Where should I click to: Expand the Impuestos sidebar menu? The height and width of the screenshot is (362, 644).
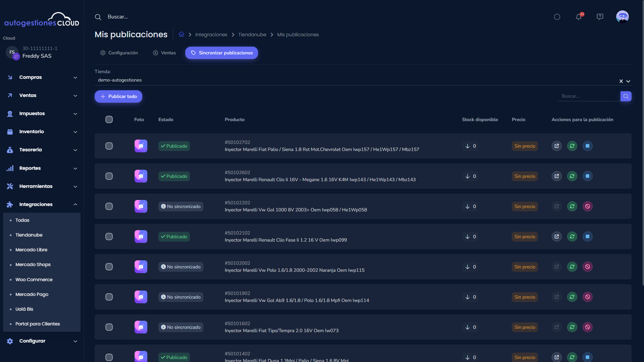(x=42, y=113)
